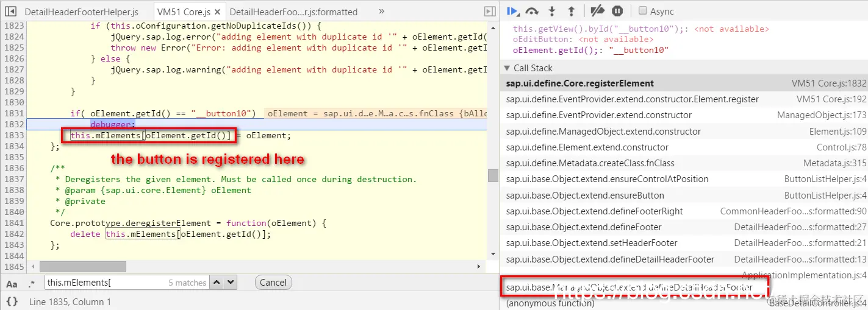The image size is (868, 310).
Task: Open the Element.js:109 source link
Action: coord(838,132)
